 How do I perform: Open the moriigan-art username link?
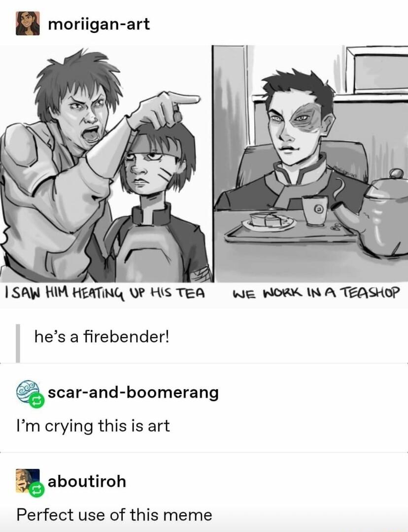click(99, 24)
